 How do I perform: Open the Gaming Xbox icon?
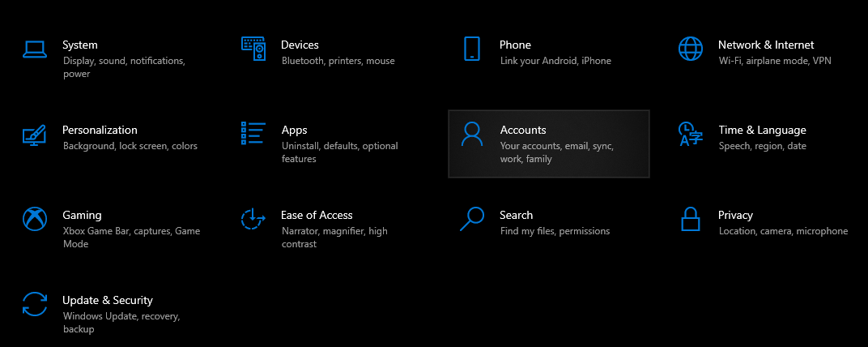tap(34, 219)
